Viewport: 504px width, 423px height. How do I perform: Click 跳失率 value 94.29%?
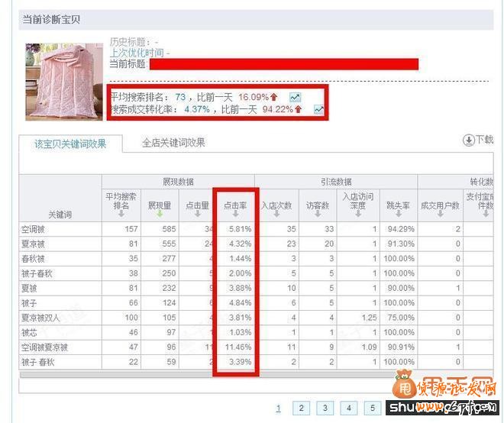pyautogui.click(x=401, y=229)
